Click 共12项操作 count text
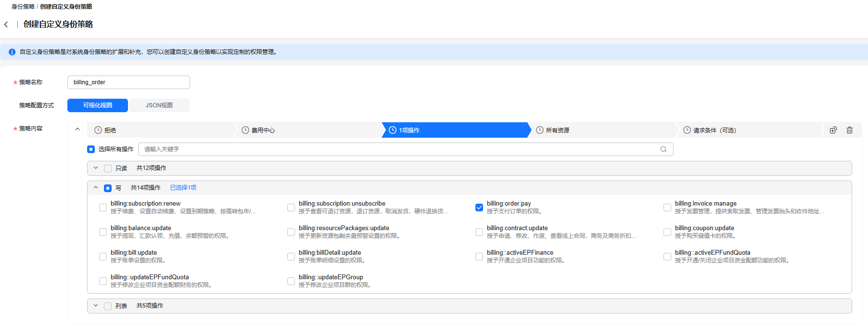Viewport: 868px width, 325px height. click(152, 168)
